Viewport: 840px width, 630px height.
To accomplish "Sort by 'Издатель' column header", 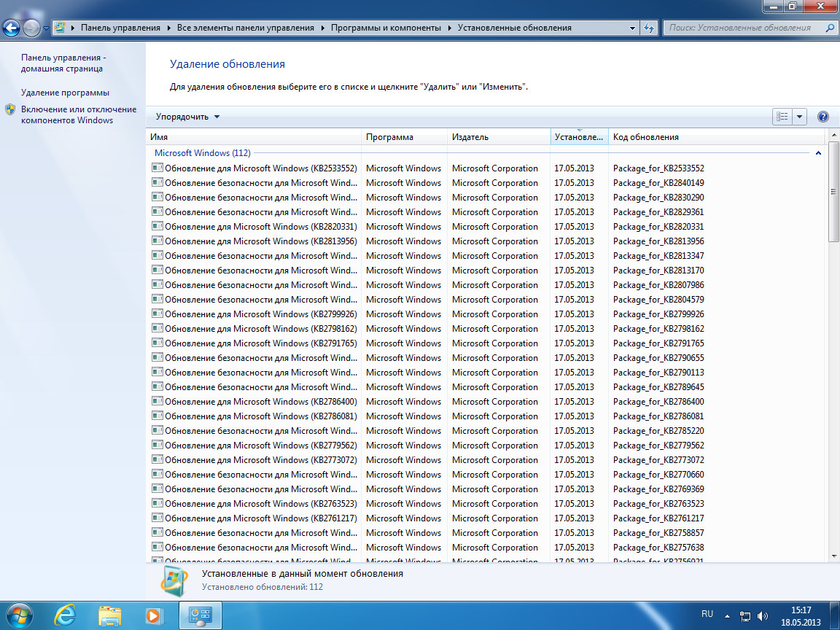I will click(499, 137).
